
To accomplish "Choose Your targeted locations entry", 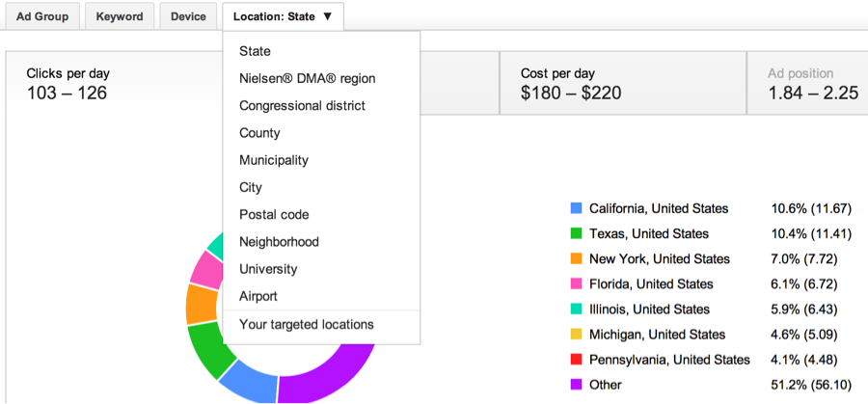I will click(x=306, y=324).
